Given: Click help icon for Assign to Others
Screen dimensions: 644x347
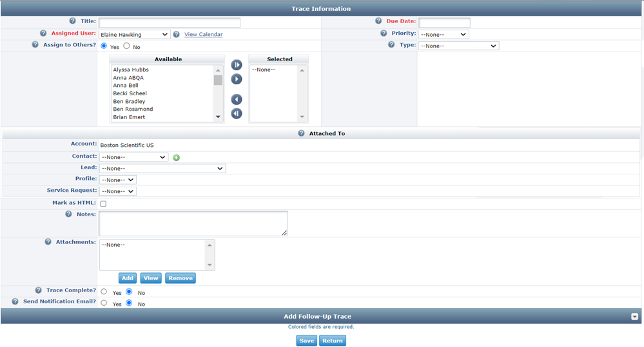Looking at the screenshot, I should click(35, 44).
